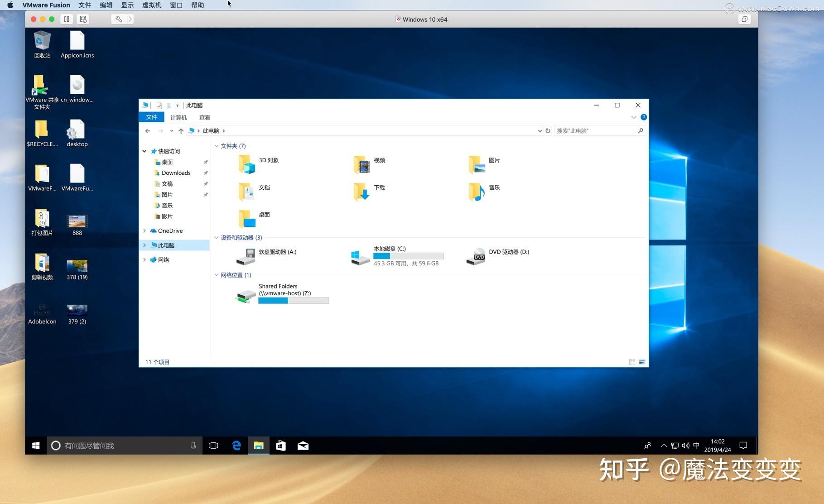Open recent locations dropdown arrow
824x504 pixels.
171,131
